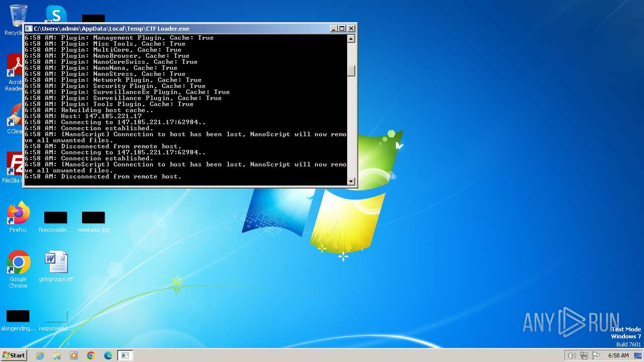Click the 'Plugin: NanoBrowser, Cache: True' line

tap(107, 56)
